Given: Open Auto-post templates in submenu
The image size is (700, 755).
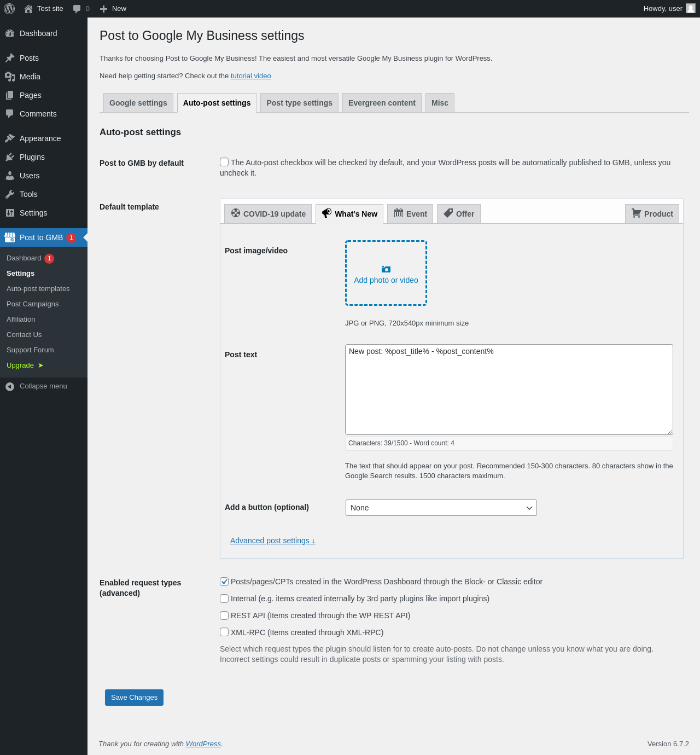Looking at the screenshot, I should point(38,289).
